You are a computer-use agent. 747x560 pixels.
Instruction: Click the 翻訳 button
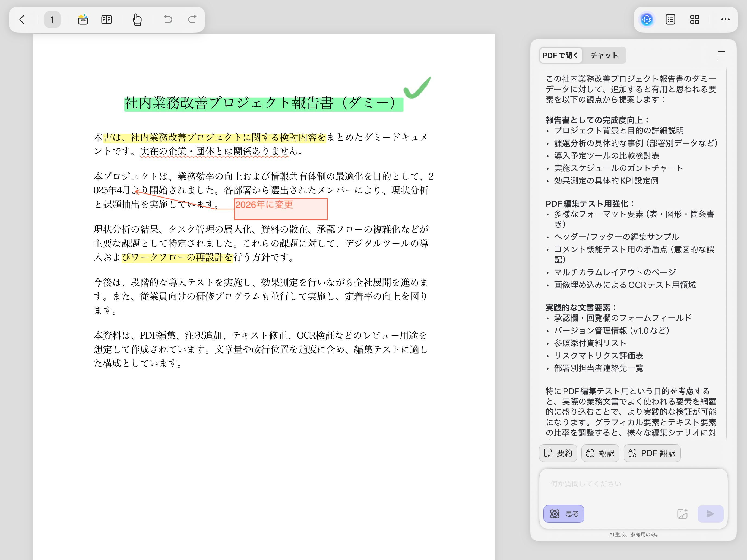click(600, 453)
